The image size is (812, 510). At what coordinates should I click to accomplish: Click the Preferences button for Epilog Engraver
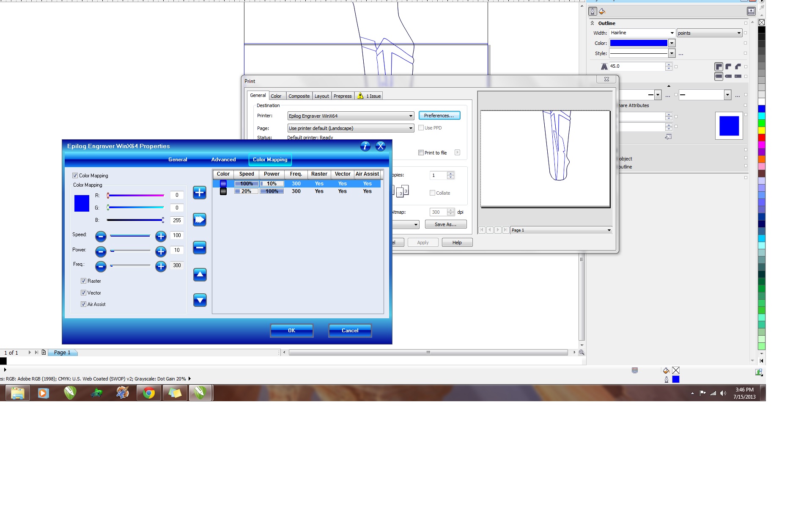tap(439, 115)
